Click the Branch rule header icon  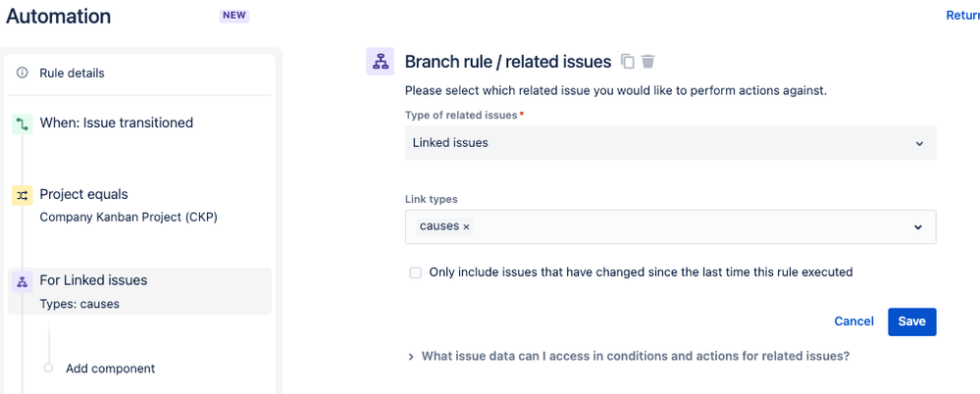(380, 62)
